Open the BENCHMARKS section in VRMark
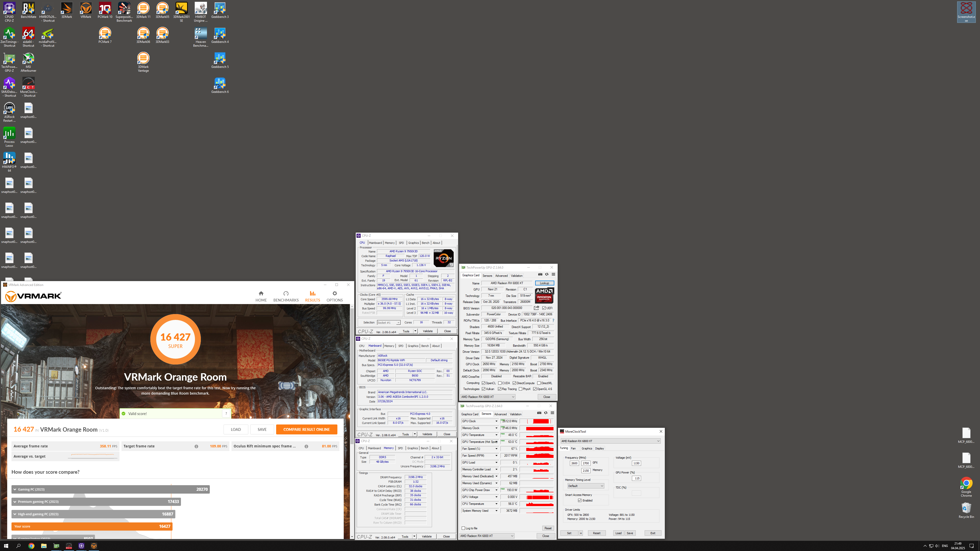 tap(286, 296)
